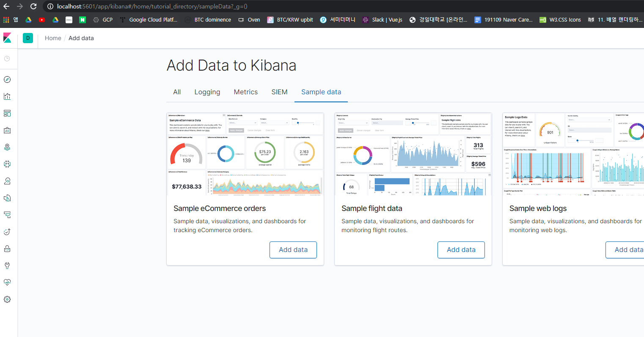Open Dev Tools wrench icon in sidebar
The height and width of the screenshot is (337, 644).
point(7,266)
